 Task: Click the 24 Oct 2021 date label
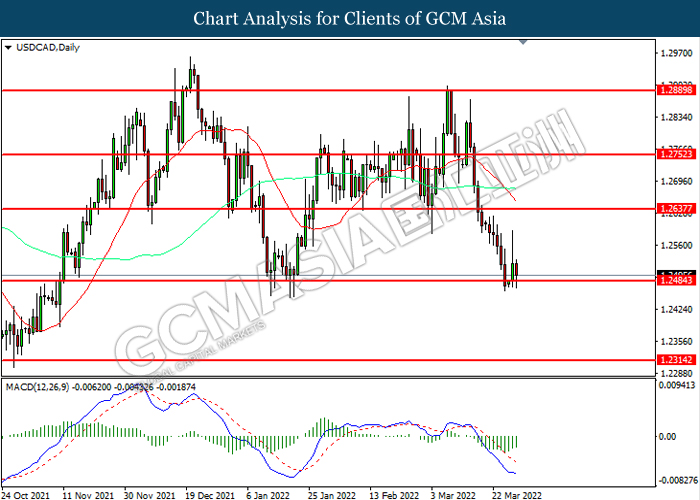point(26,495)
